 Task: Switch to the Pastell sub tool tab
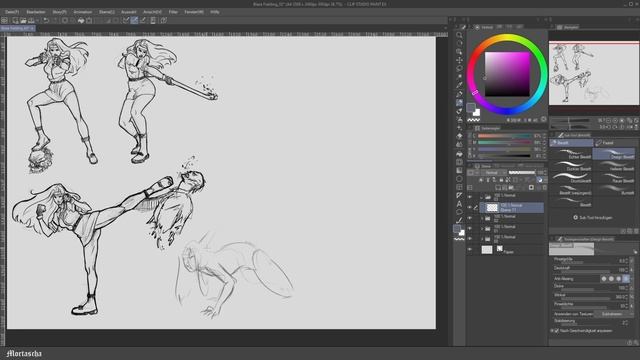pos(615,143)
